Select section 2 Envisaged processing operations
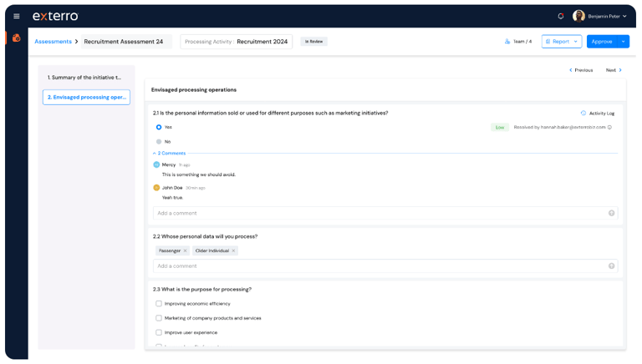This screenshot has width=642, height=364. 86,98
